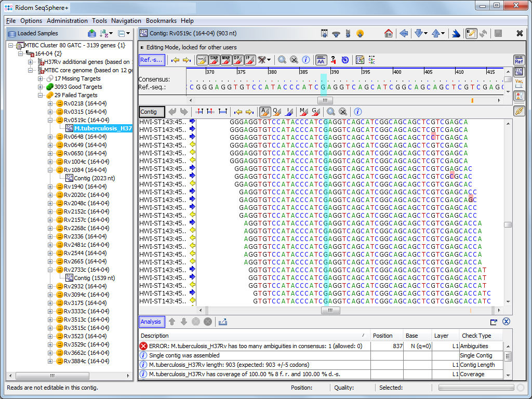Open the Bookmarks menu
This screenshot has height=399, width=532.
click(161, 21)
